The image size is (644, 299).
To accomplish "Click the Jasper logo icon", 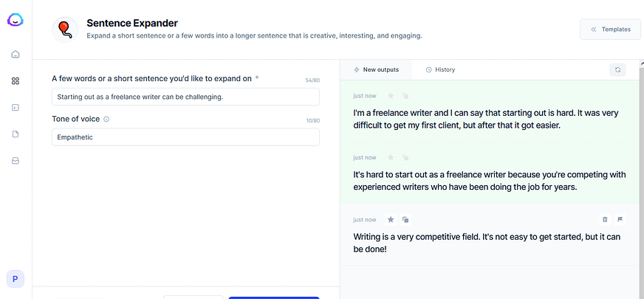I will click(x=15, y=21).
